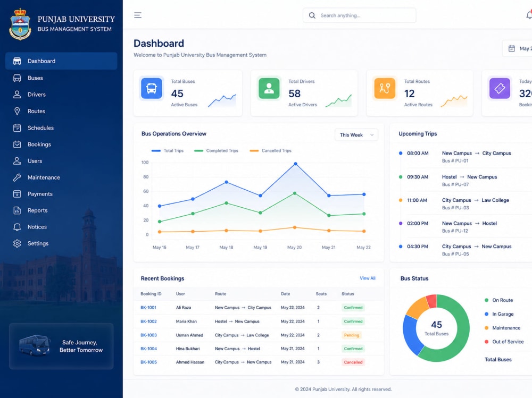Click the Pending status badge for BK-1003
Screen dimensions: 532x398
pos(352,335)
